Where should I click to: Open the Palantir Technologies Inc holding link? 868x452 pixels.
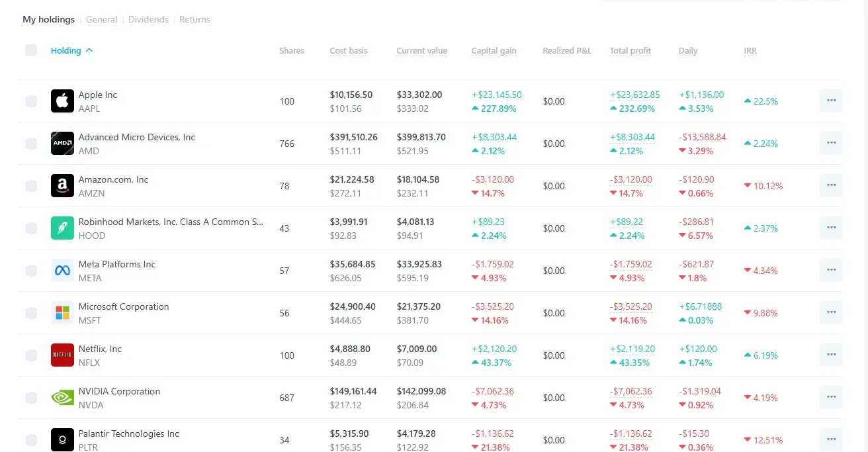click(129, 433)
